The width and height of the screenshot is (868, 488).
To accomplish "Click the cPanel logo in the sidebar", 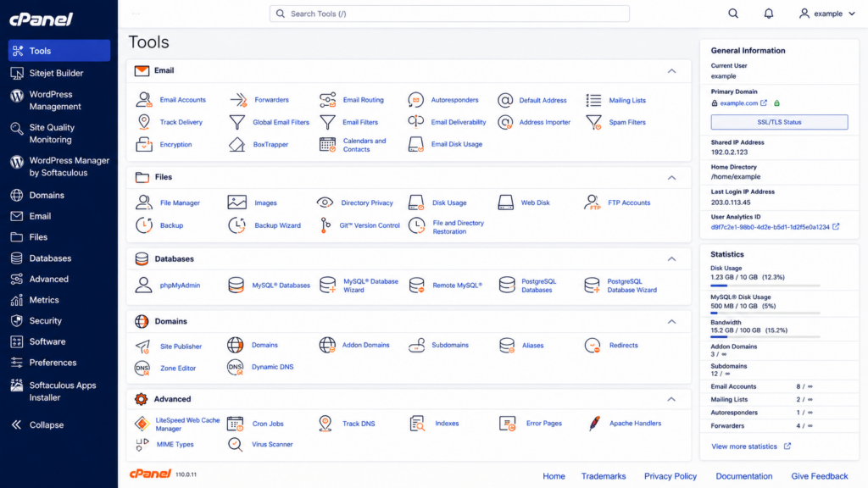I will pos(41,19).
